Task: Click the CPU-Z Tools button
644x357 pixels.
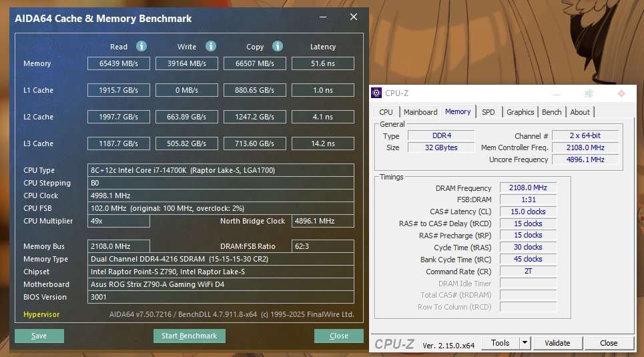Action: click(x=501, y=342)
